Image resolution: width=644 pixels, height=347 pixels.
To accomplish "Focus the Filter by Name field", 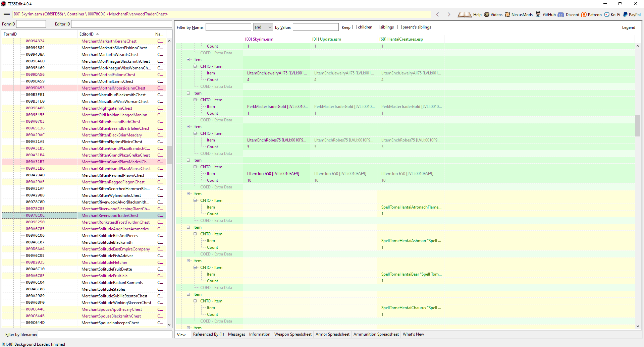I will point(228,27).
